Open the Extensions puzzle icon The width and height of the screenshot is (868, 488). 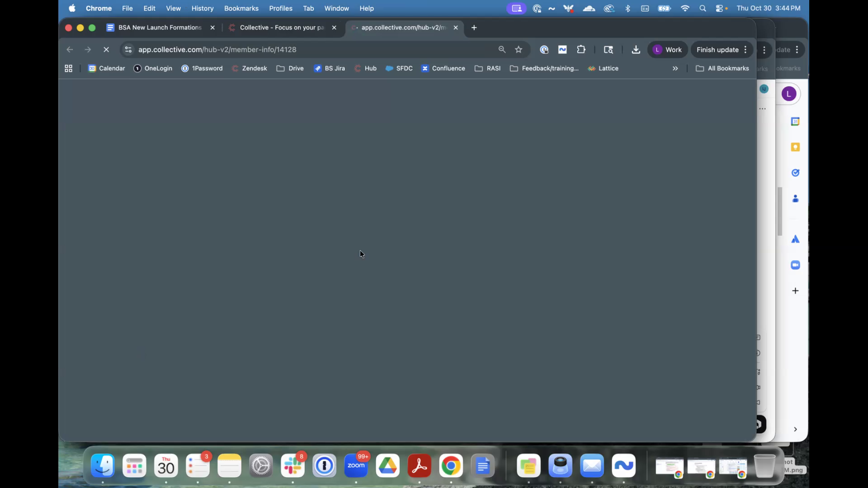[581, 50]
